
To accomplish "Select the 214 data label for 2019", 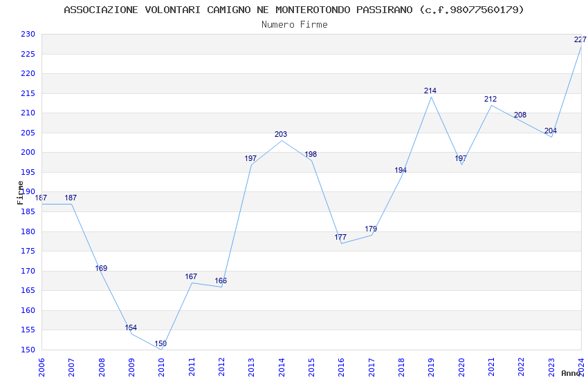I will pyautogui.click(x=430, y=91).
